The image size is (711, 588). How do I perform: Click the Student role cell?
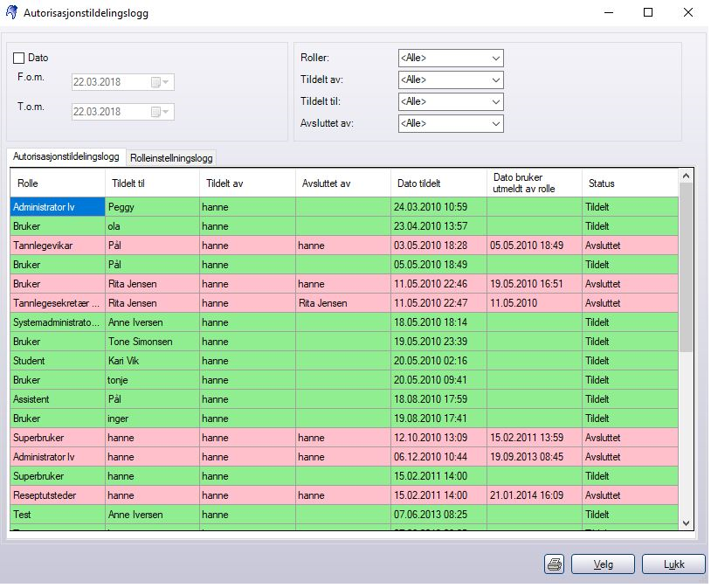tap(58, 361)
